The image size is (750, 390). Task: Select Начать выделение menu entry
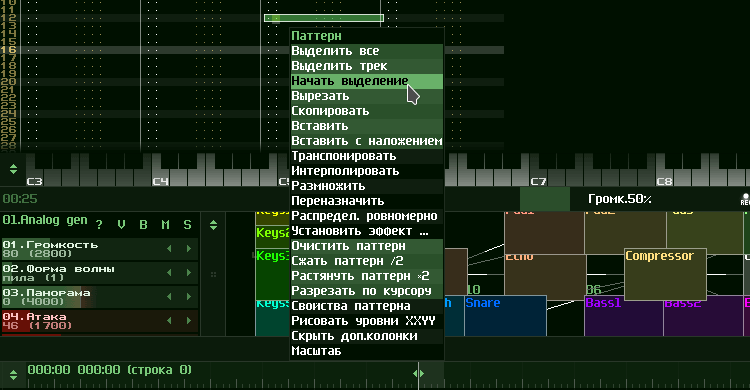coord(367,81)
